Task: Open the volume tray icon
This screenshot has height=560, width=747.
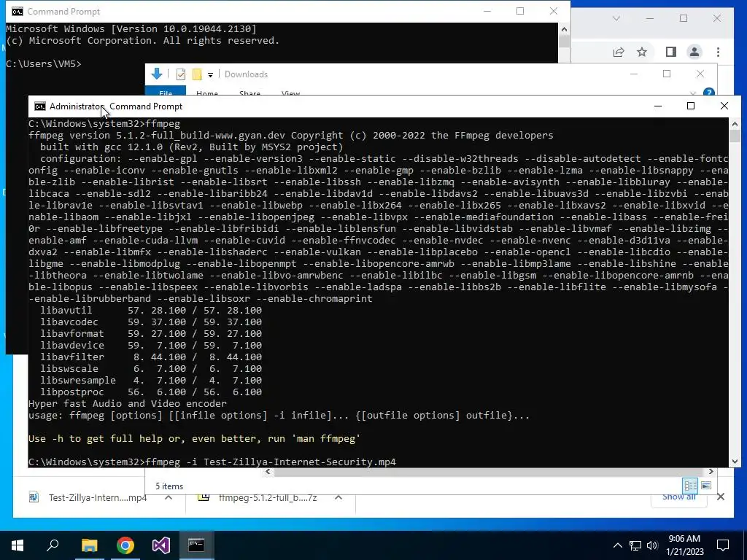Action: point(652,545)
